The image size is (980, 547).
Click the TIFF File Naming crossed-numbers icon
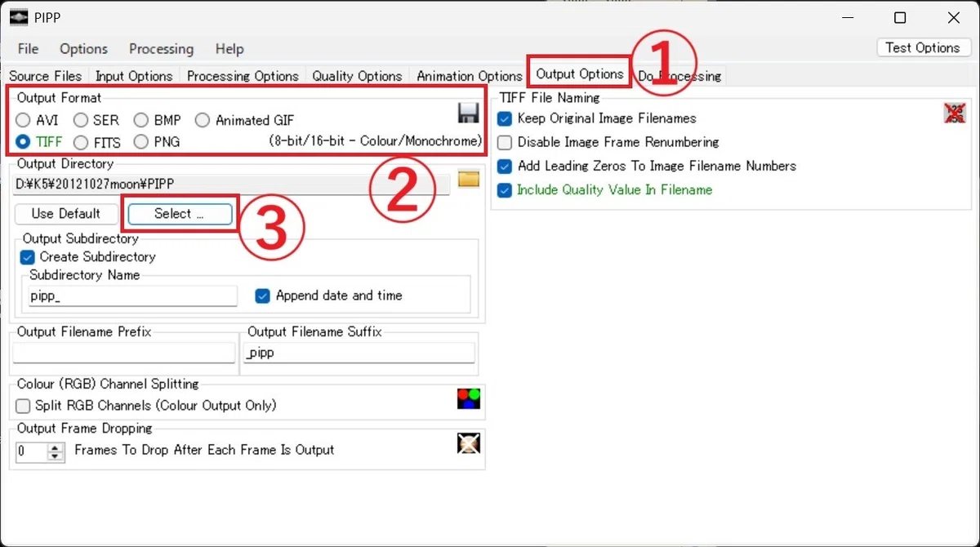coord(955,113)
